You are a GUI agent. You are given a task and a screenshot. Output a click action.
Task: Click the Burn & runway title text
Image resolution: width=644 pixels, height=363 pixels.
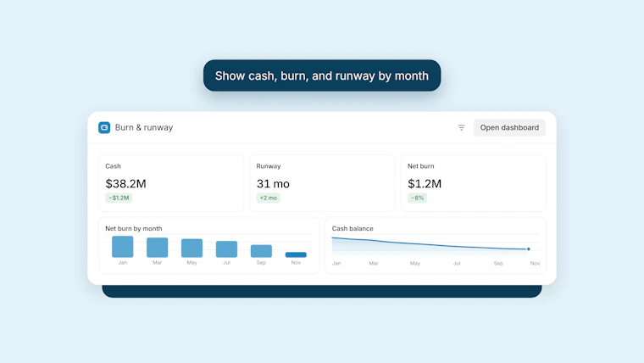point(144,127)
